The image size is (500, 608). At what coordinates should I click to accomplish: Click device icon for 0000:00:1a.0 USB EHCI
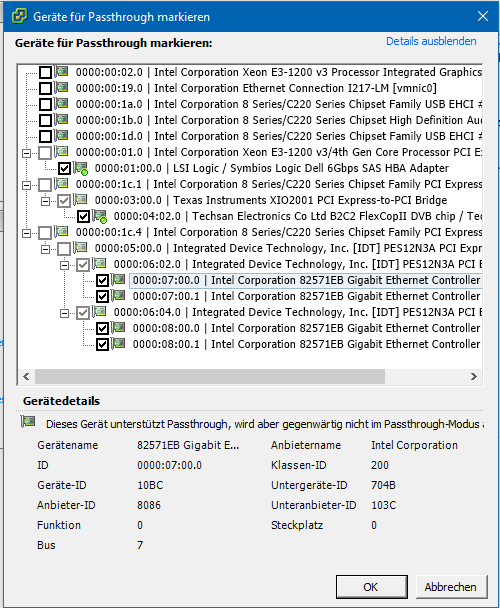coord(61,104)
